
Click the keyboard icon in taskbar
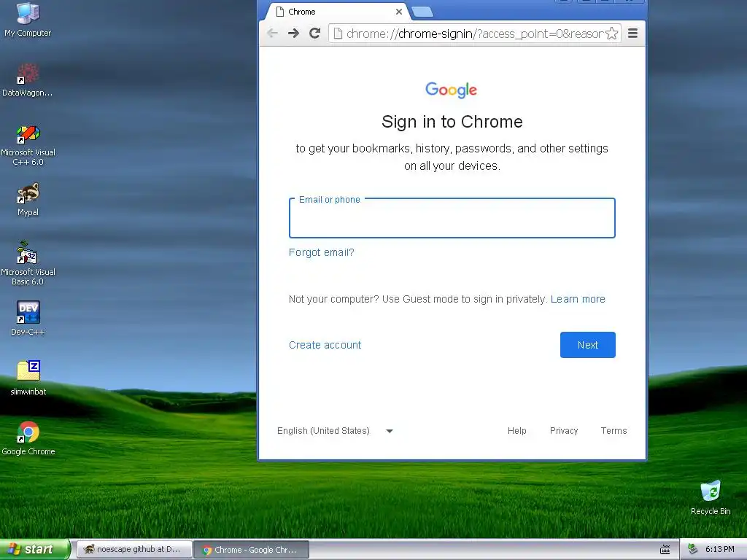pos(665,550)
